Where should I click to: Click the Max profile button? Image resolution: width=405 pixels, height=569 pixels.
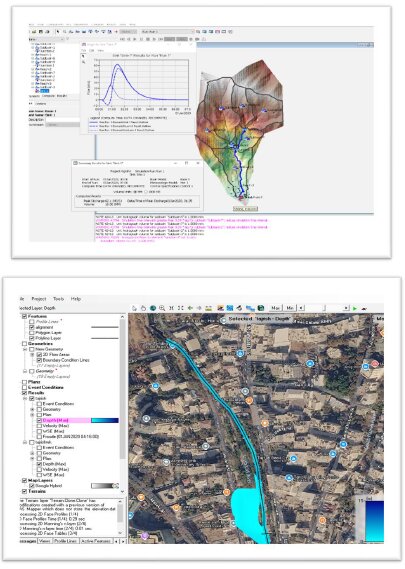(275, 308)
